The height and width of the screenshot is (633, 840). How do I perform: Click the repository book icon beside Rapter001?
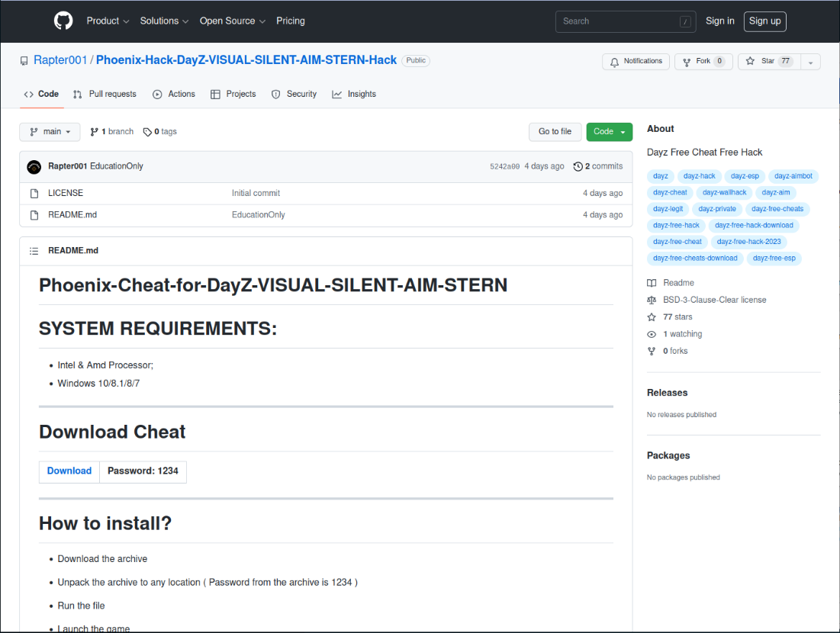(x=24, y=60)
